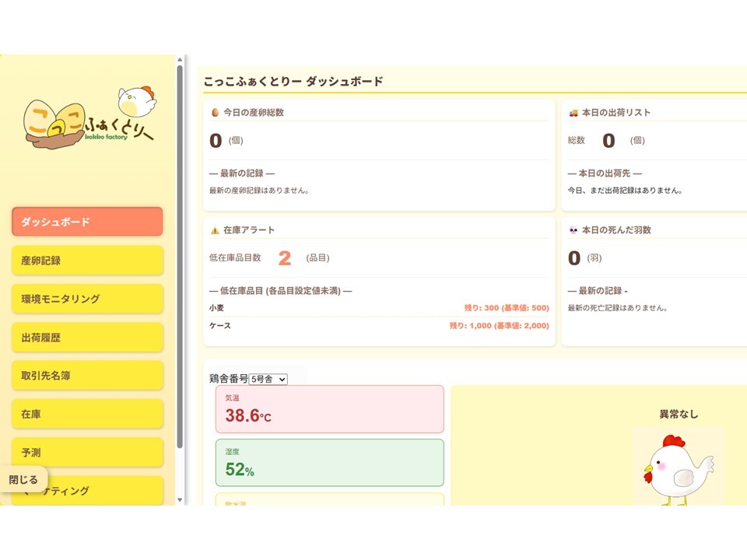Click the Kokko Factory logo
This screenshot has width=747, height=560.
pos(89,120)
